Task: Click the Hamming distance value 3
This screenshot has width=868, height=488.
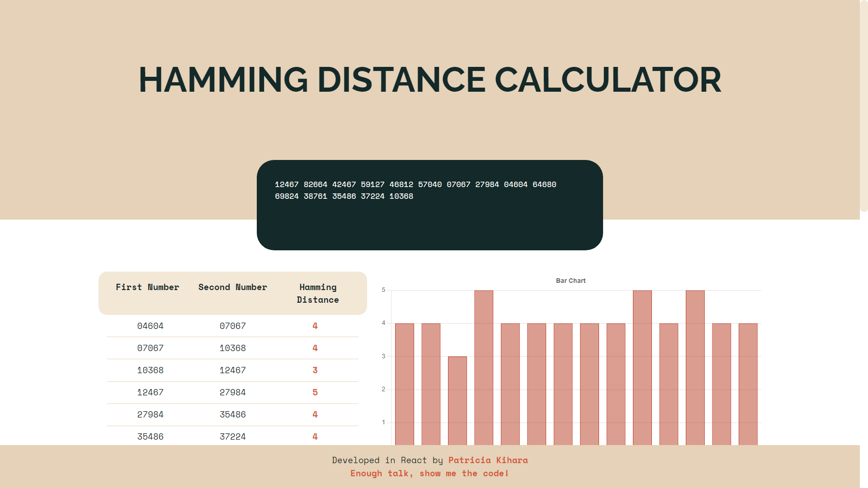Action: (x=315, y=370)
